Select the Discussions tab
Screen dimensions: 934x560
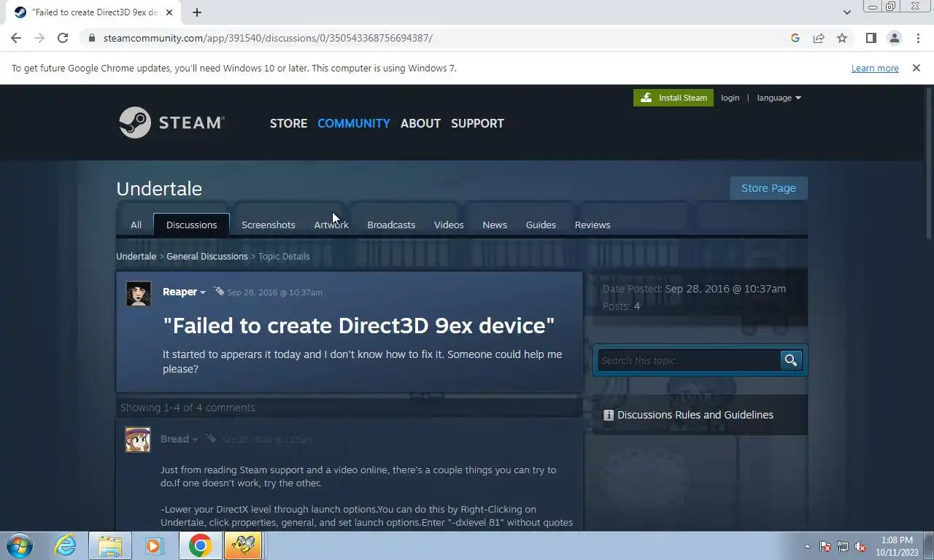coord(191,225)
